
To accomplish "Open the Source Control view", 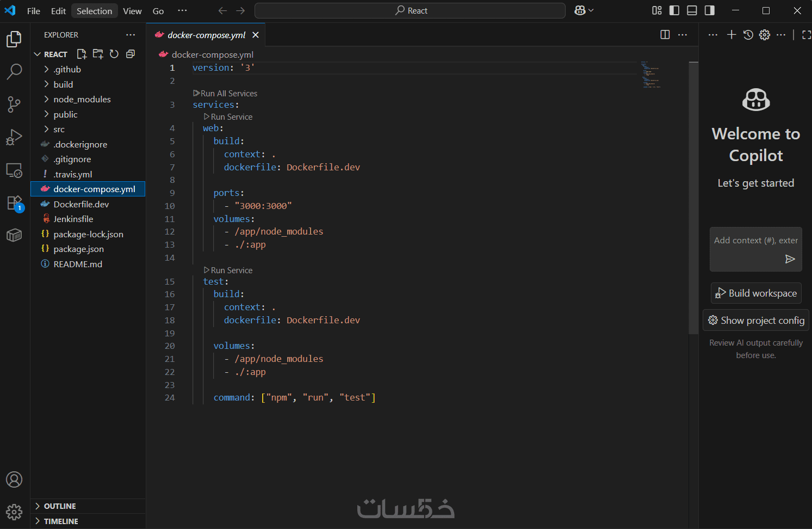I will point(14,104).
